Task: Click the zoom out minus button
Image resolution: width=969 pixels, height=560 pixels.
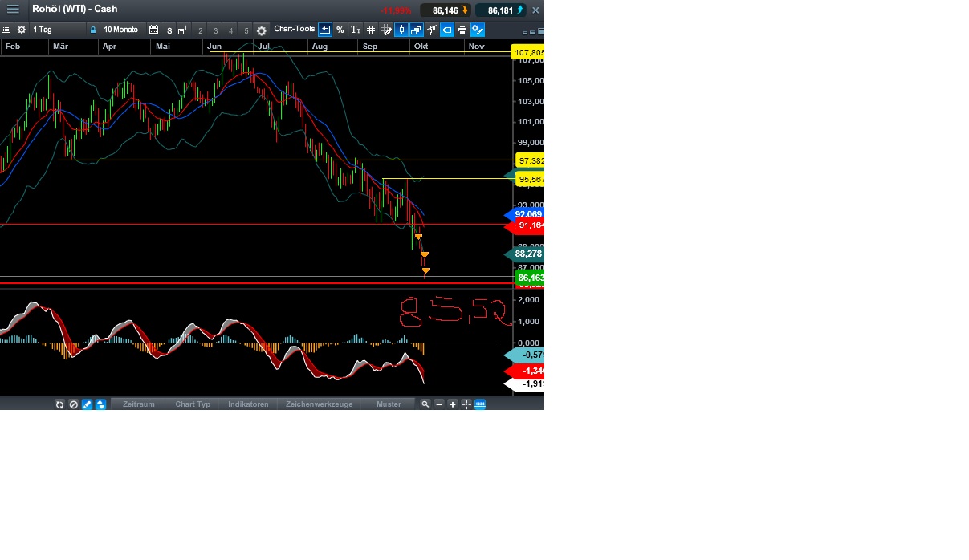Action: click(x=438, y=404)
